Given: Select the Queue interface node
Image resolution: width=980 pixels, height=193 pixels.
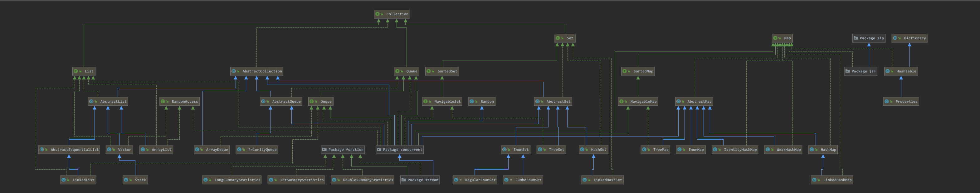Looking at the screenshot, I should [x=407, y=71].
